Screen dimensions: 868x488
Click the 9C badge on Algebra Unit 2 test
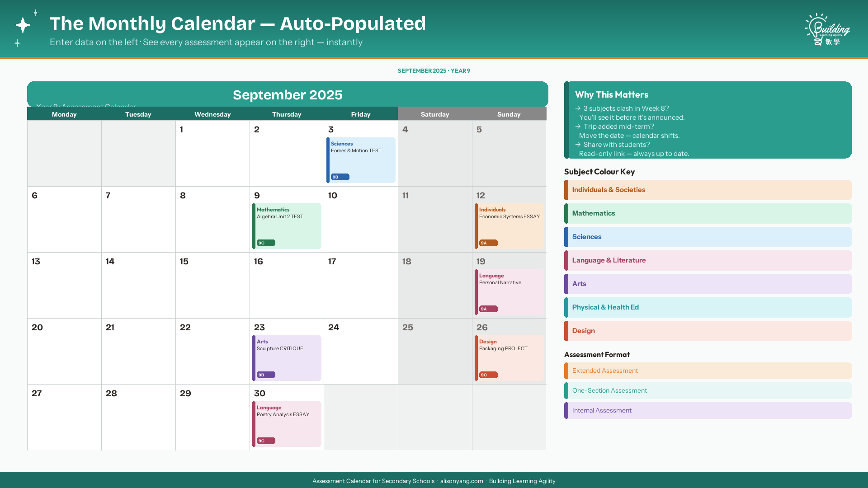266,243
